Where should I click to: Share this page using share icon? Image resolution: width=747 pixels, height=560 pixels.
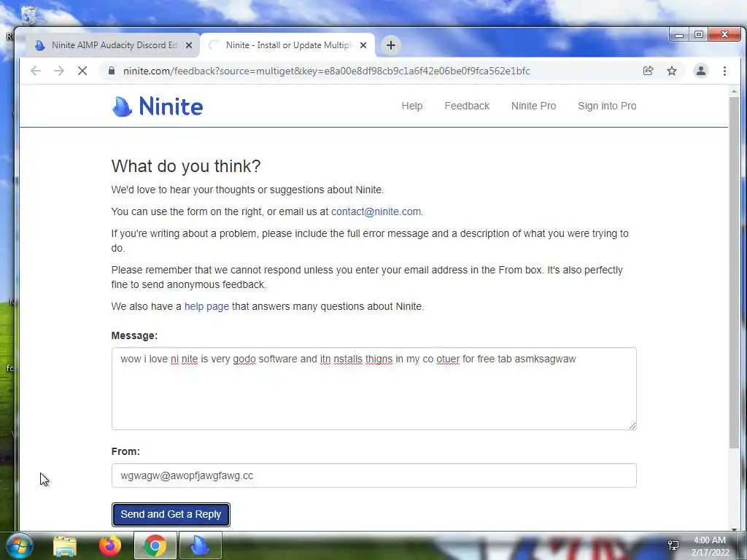(x=648, y=71)
